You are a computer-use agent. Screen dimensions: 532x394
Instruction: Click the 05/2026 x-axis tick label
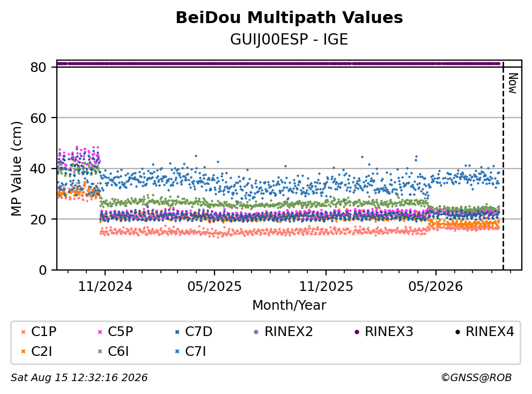(435, 287)
